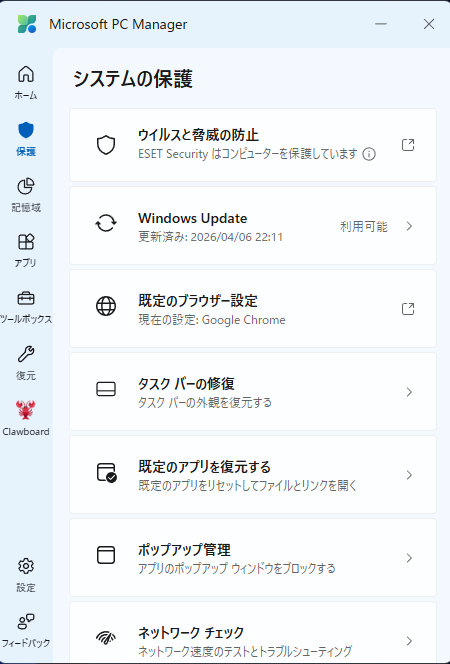
Task: Open the 既定のアプリを復元する heading
Action: (204, 467)
